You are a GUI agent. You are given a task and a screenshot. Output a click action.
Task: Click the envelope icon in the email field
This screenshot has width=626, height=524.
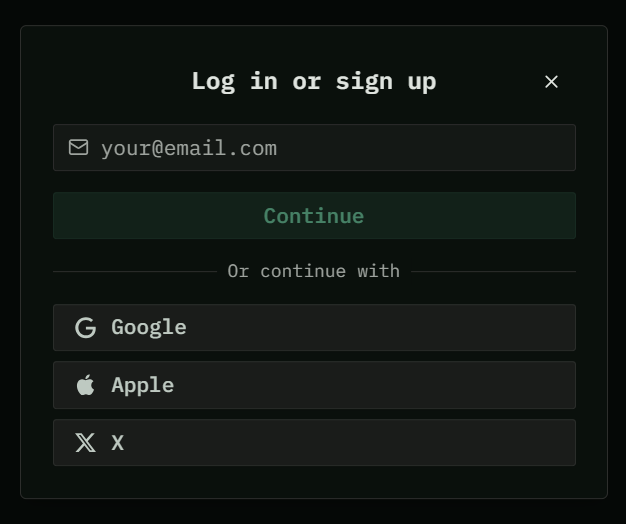[78, 148]
